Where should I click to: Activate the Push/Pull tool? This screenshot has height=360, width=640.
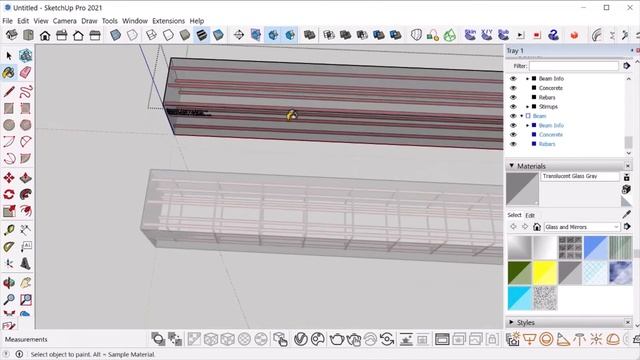pos(25,178)
